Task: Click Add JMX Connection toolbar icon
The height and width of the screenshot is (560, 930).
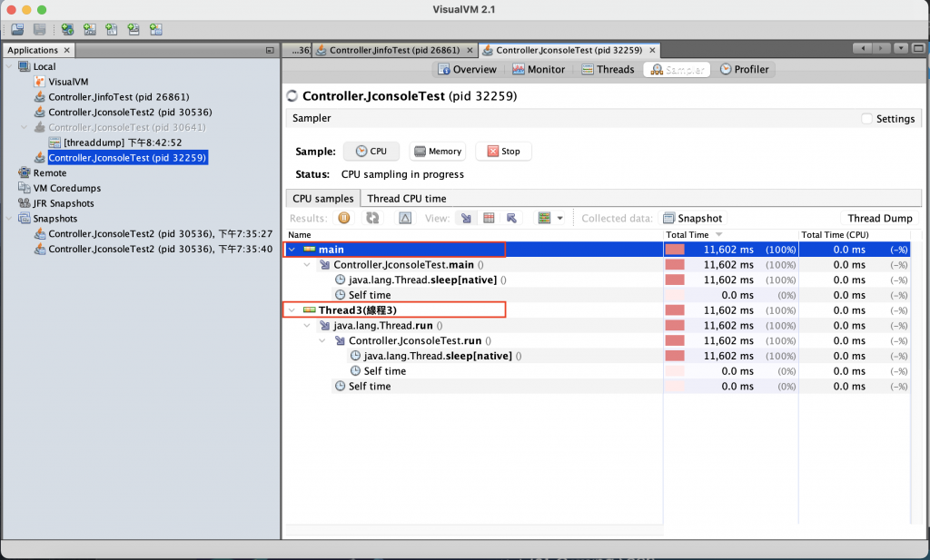Action: [90, 29]
